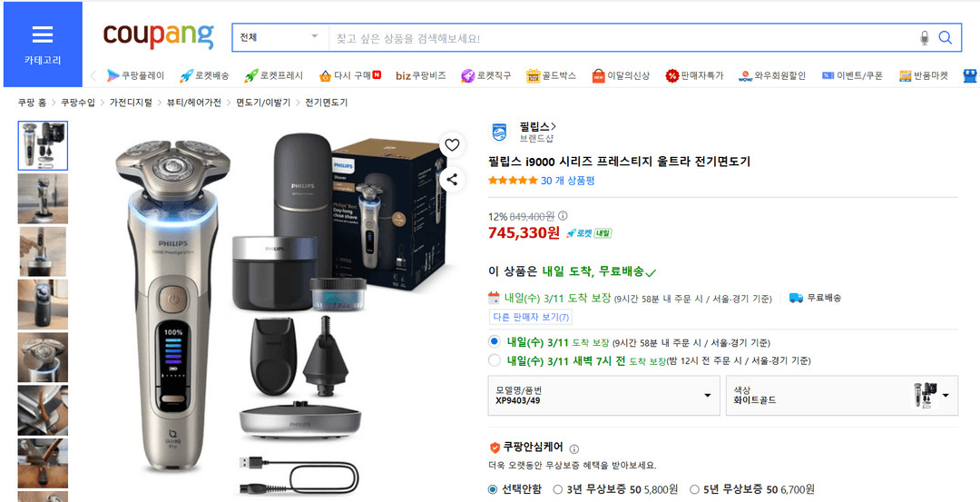Image resolution: width=980 pixels, height=502 pixels.
Task: Select the 5년 무상보증 option
Action: pyautogui.click(x=694, y=489)
